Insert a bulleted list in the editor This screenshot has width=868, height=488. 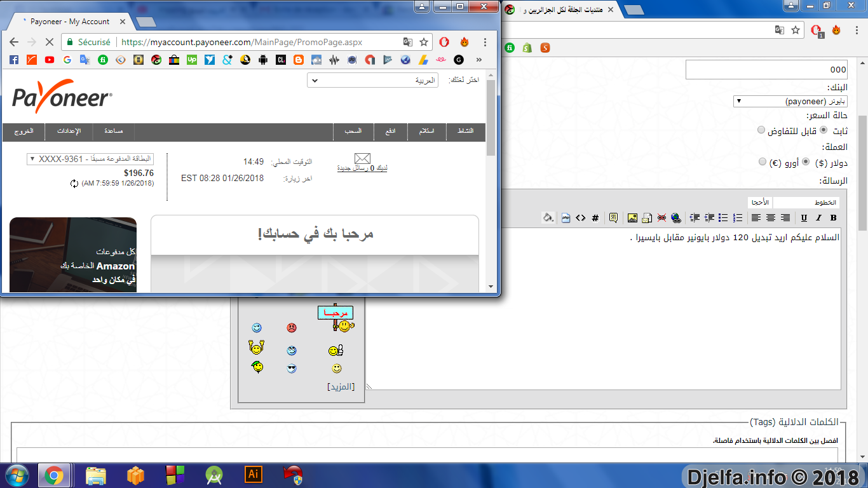723,218
